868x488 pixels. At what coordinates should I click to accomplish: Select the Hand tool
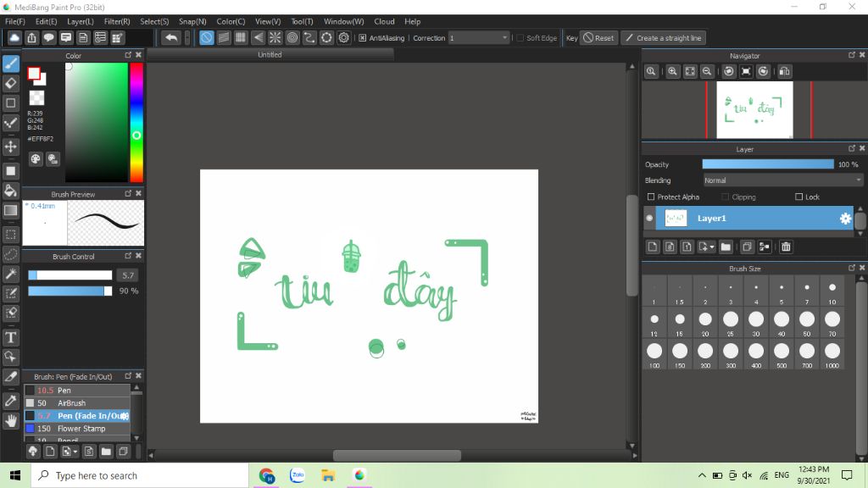[x=10, y=420]
